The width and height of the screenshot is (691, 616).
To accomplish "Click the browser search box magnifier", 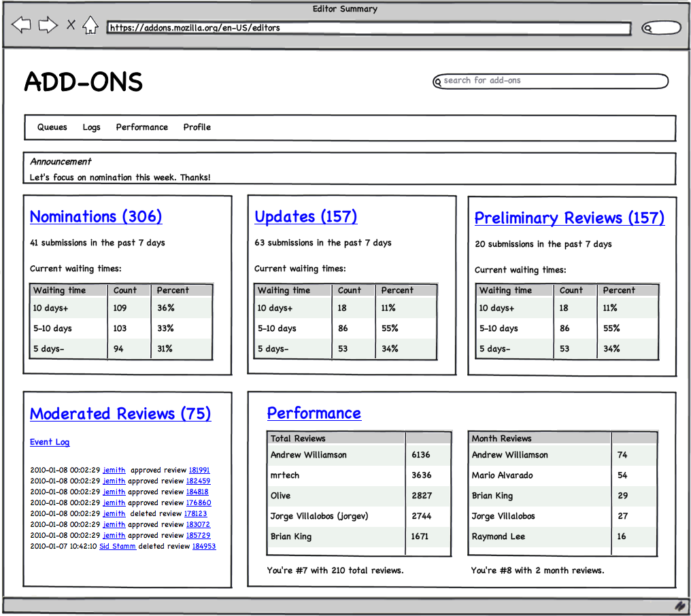I will tap(647, 29).
